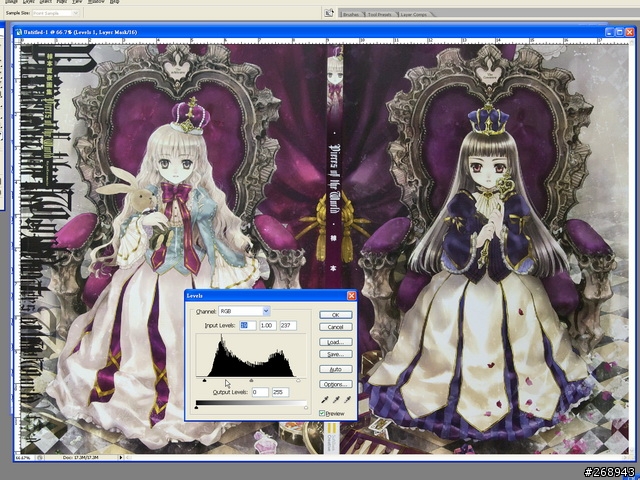Viewport: 640px width, 480px height.
Task: Click the output black slider on gradient bar
Action: (x=196, y=407)
